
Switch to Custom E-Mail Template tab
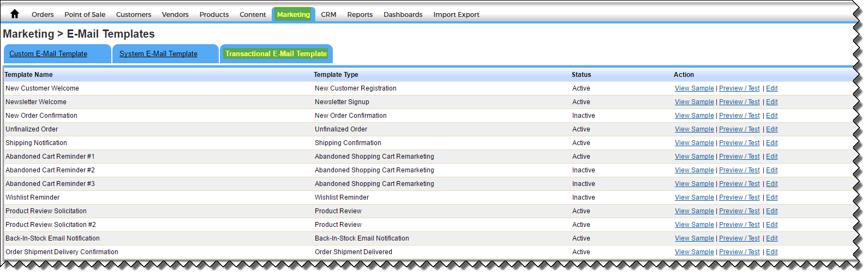pos(57,54)
